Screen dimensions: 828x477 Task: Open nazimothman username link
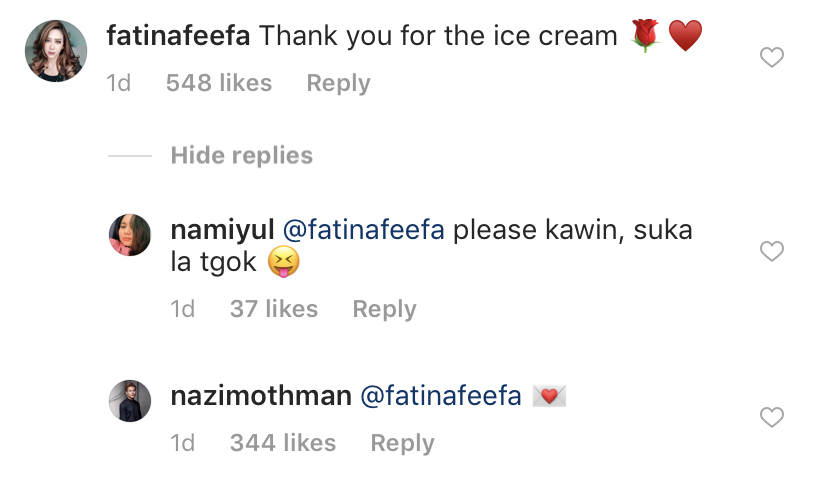tap(261, 396)
